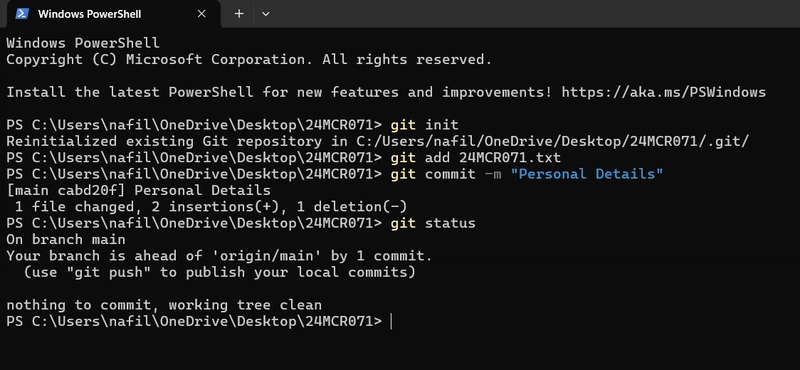
Task: Click the 'Copyright (C) Microsoft Corporation' line
Action: click(249, 60)
